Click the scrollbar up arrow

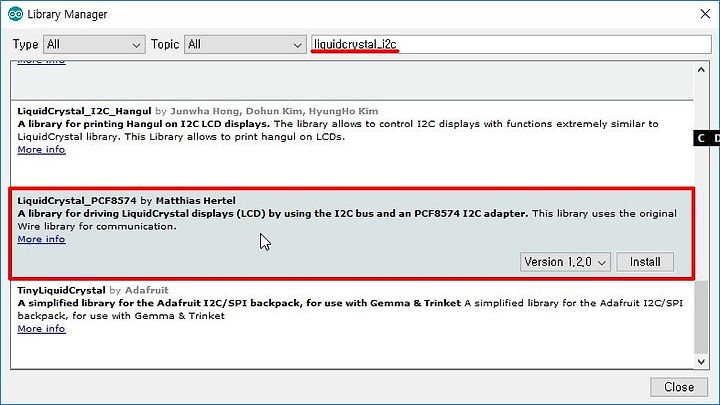(x=701, y=70)
